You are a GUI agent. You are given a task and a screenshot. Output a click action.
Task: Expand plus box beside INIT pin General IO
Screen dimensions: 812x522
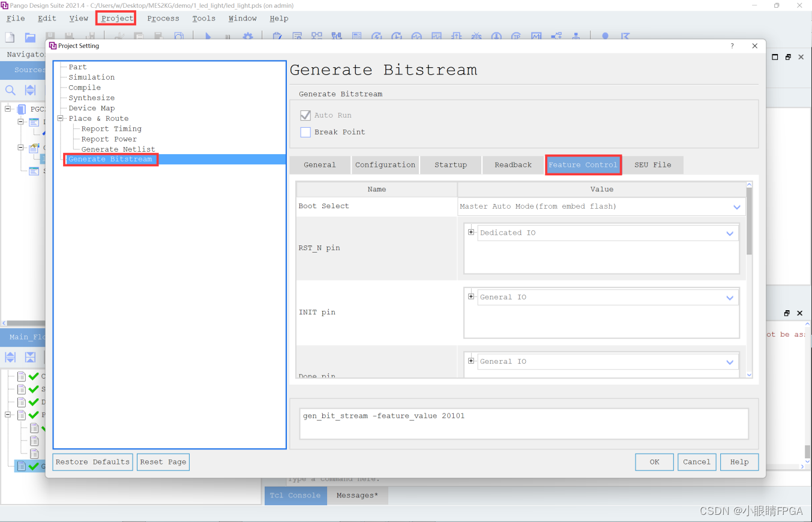471,296
